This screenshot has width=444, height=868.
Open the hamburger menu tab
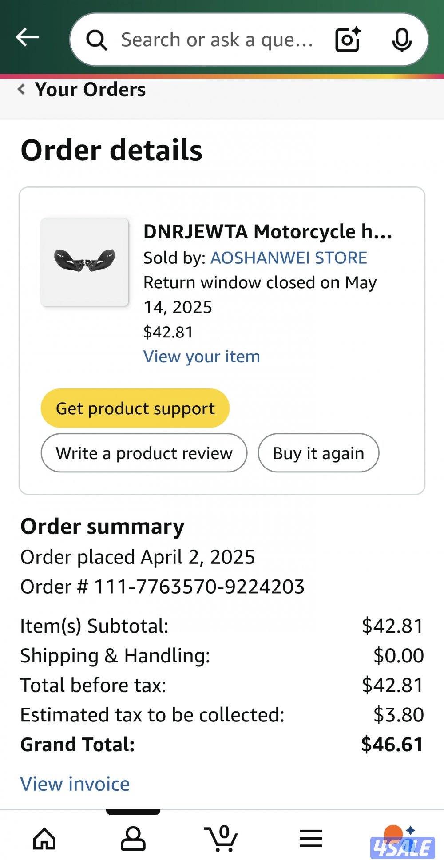[310, 839]
